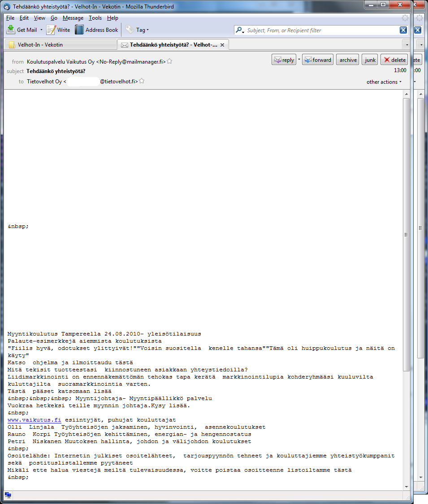Viewport: 428px width, 504px height.
Task: Click the online status icon in status bar
Action: [8, 495]
